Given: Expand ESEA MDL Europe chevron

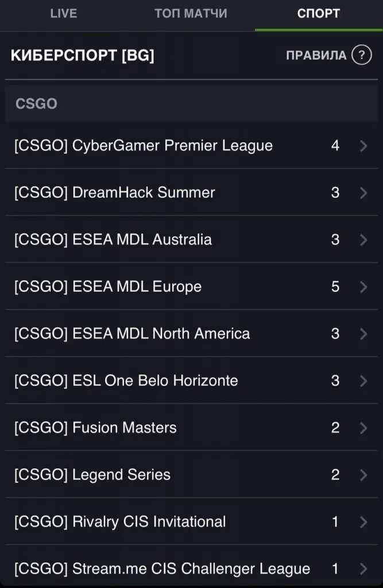Looking at the screenshot, I should [363, 287].
